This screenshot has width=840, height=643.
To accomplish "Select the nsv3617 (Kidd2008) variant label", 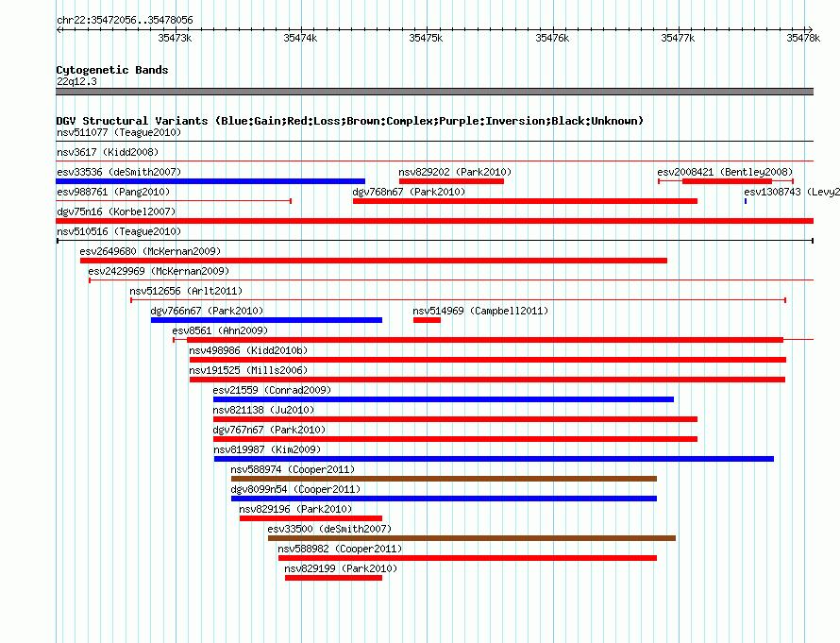I will [x=108, y=152].
